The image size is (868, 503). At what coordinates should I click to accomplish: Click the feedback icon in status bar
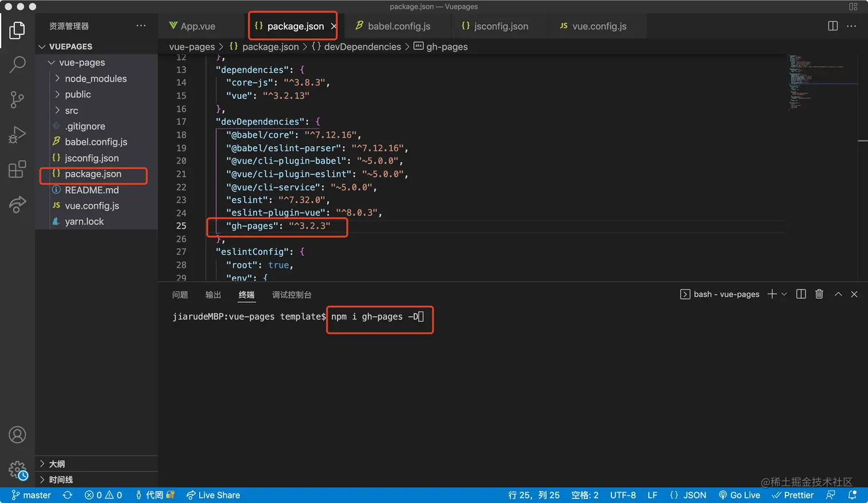[x=831, y=495]
